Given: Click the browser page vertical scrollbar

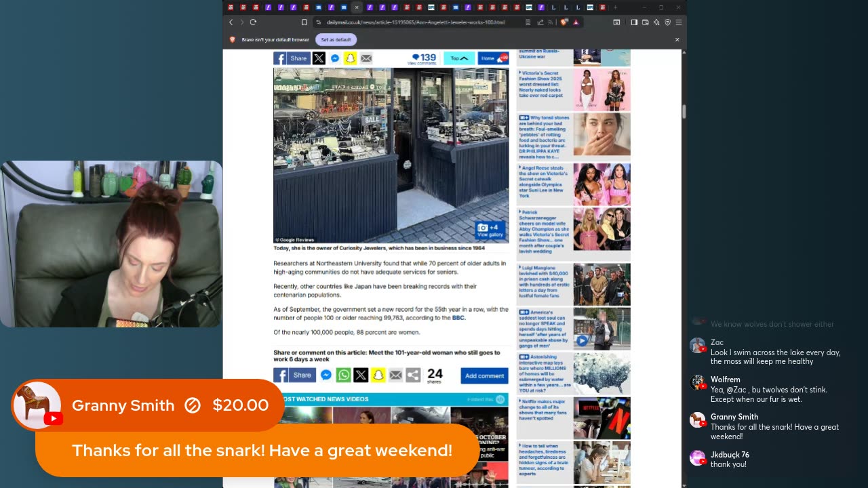Looking at the screenshot, I should point(684,111).
